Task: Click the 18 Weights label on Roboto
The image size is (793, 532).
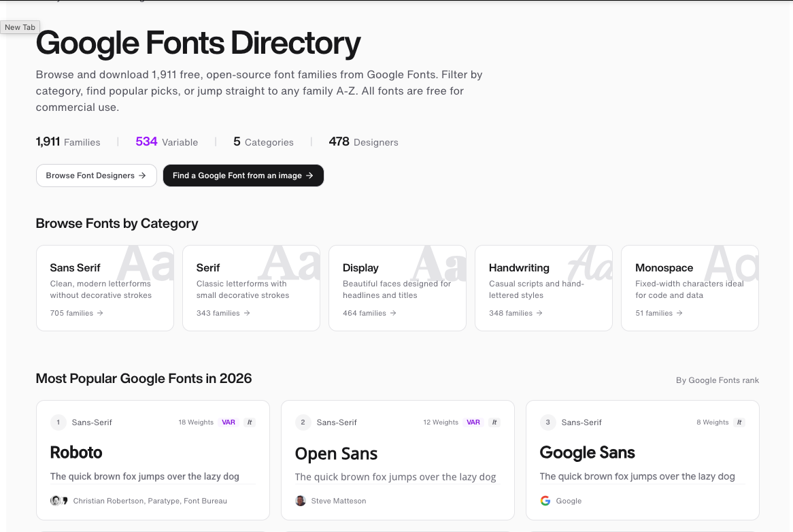Action: pos(196,422)
